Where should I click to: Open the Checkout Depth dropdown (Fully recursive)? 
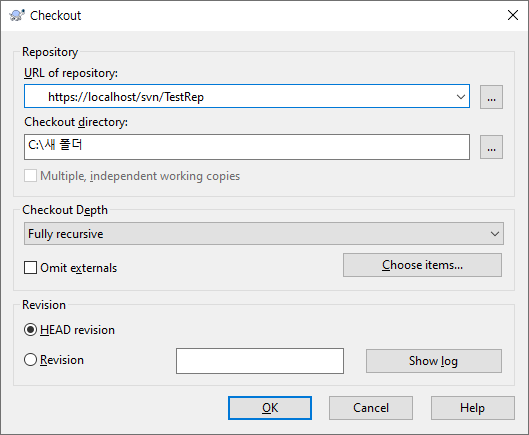[x=264, y=234]
